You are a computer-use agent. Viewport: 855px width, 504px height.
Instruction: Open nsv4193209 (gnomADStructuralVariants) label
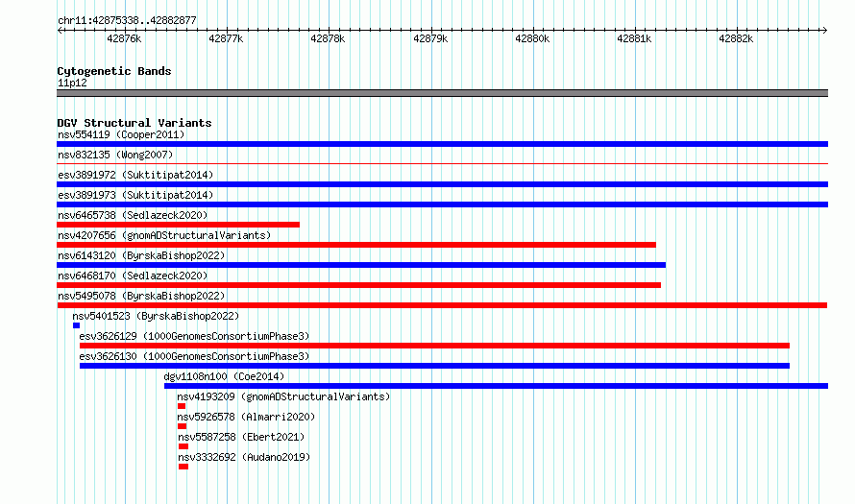point(283,396)
